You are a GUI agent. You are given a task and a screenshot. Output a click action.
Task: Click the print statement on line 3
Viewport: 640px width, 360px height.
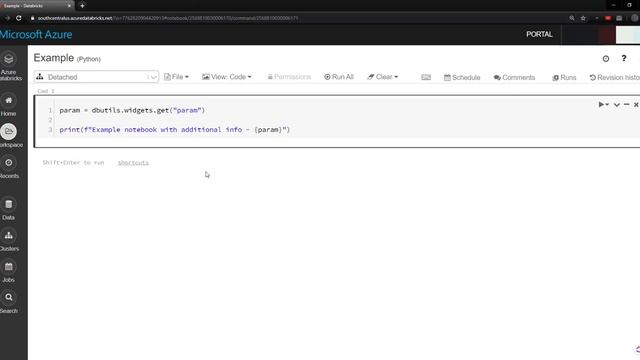175,129
